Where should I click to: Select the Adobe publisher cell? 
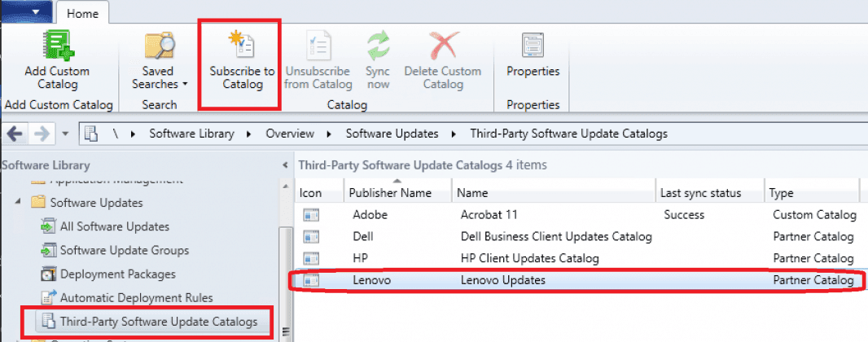[370, 215]
